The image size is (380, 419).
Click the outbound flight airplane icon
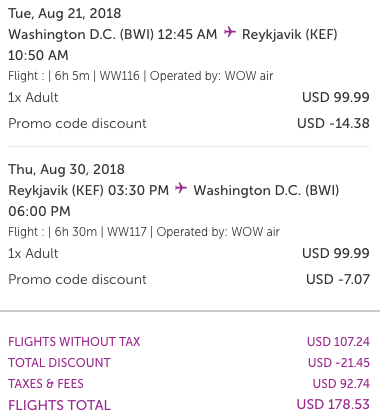click(x=230, y=32)
